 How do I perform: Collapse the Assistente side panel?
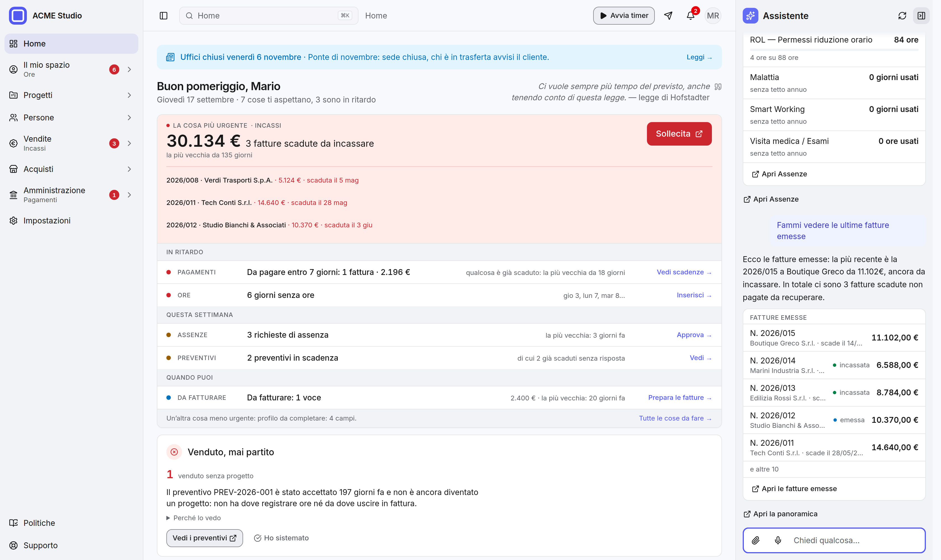tap(921, 15)
